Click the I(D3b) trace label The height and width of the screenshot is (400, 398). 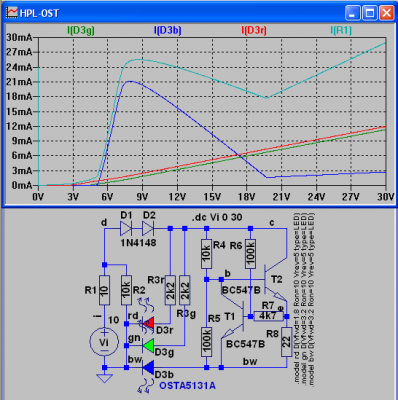(167, 30)
